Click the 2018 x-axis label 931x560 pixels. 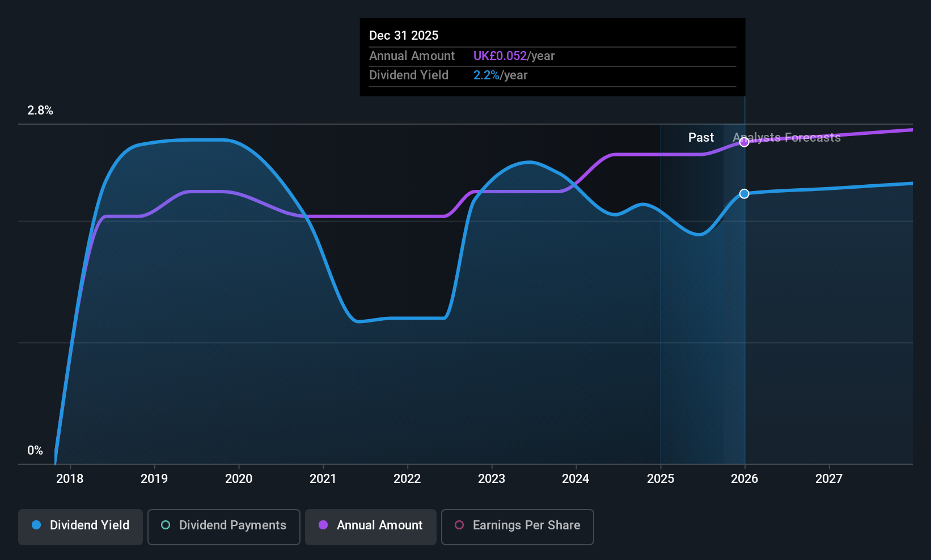pos(70,479)
